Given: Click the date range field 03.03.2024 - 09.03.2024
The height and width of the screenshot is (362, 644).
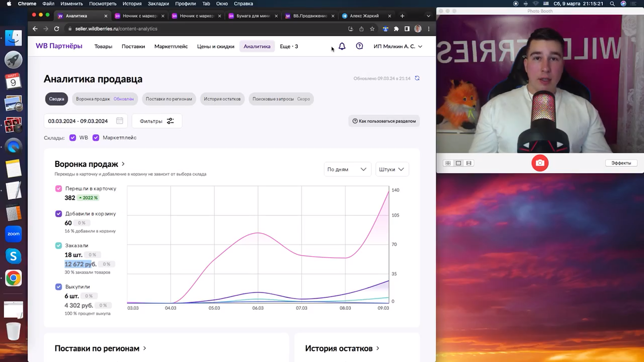Looking at the screenshot, I should (85, 121).
